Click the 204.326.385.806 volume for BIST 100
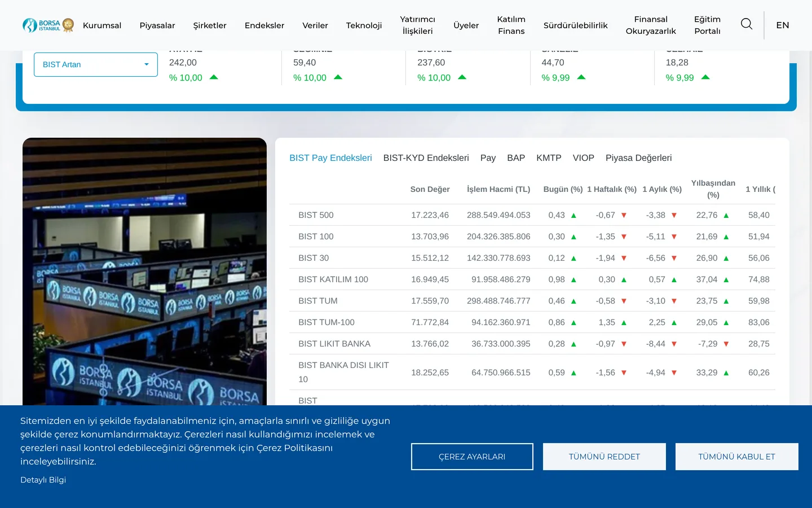Image resolution: width=812 pixels, height=508 pixels. [498, 237]
